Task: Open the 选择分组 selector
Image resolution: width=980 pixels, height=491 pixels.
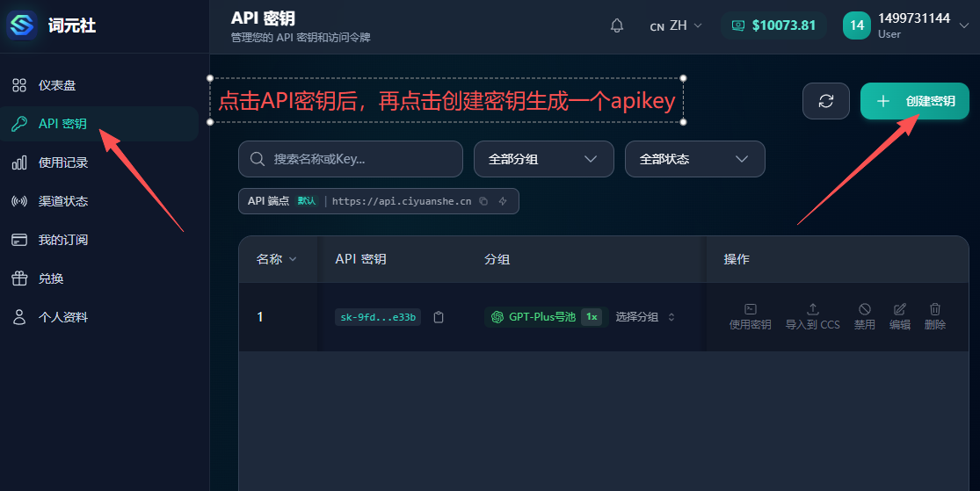Action: click(x=645, y=317)
